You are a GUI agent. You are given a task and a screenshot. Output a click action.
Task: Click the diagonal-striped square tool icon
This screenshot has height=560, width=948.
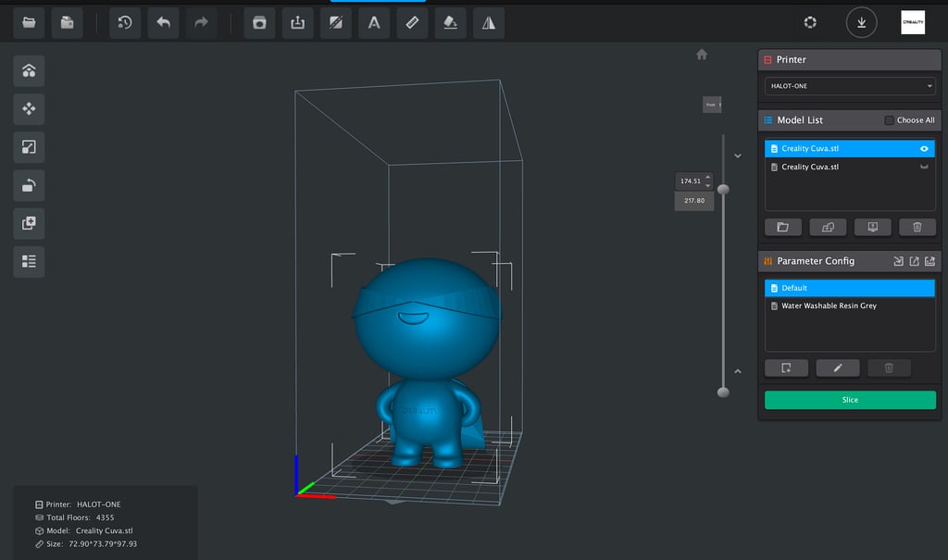click(x=335, y=23)
